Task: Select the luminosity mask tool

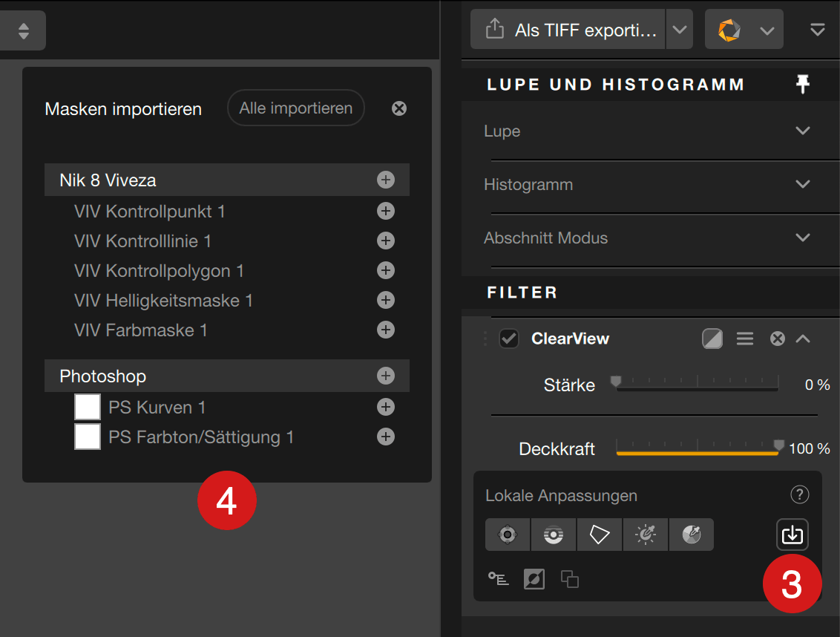Action: point(646,535)
